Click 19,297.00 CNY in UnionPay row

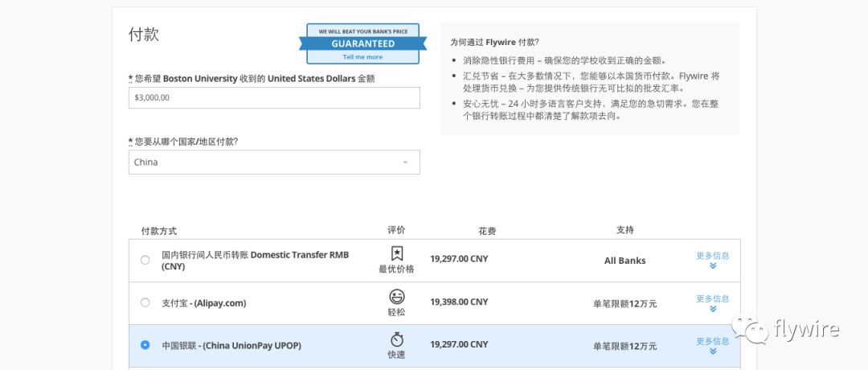click(459, 344)
